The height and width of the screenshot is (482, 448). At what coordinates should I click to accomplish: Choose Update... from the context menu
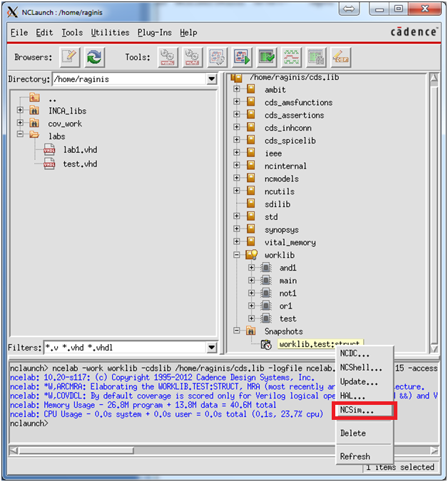(365, 382)
